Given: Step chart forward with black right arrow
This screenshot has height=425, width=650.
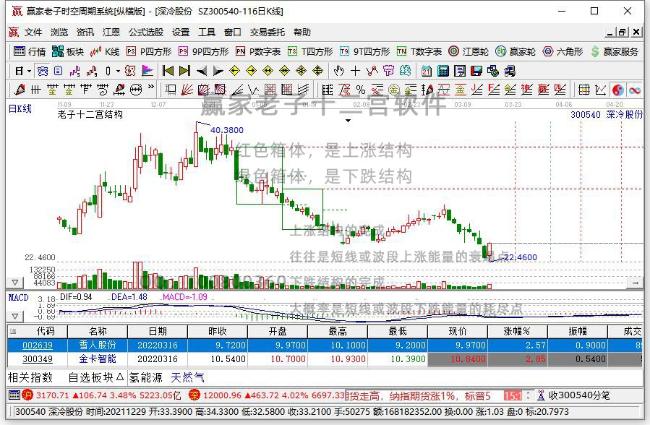Looking at the screenshot, I should pos(218,71).
